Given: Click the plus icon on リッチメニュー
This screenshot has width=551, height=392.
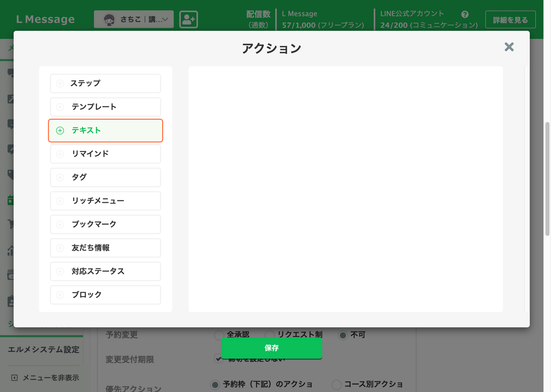Looking at the screenshot, I should tap(60, 201).
